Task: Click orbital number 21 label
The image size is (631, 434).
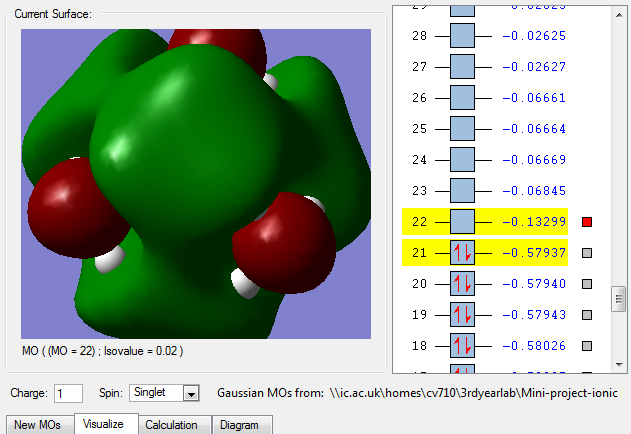Action: [419, 253]
